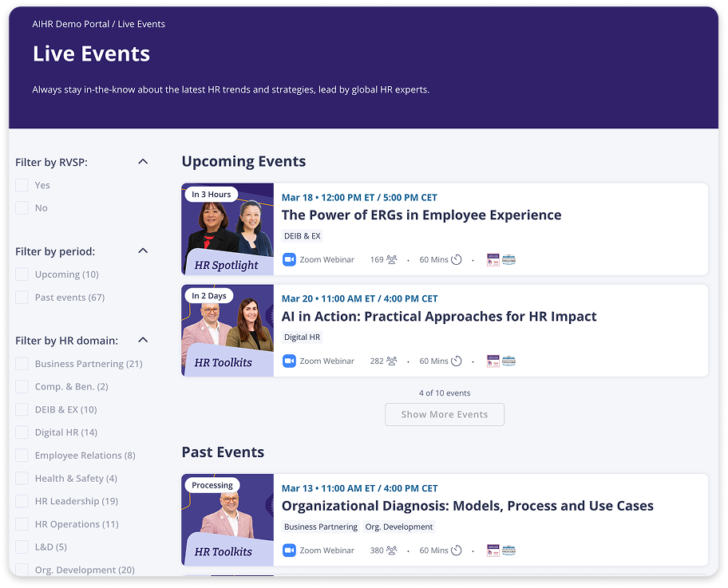Collapse the Filter by period section

point(143,251)
